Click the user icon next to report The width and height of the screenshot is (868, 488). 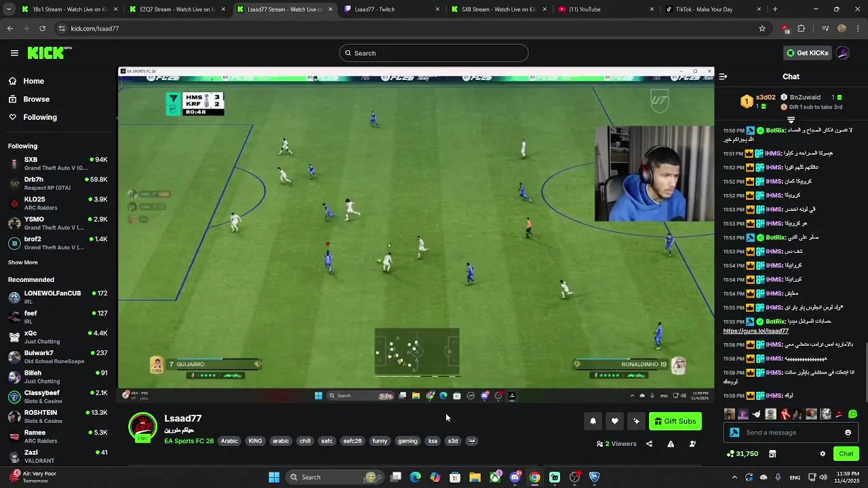[692, 444]
